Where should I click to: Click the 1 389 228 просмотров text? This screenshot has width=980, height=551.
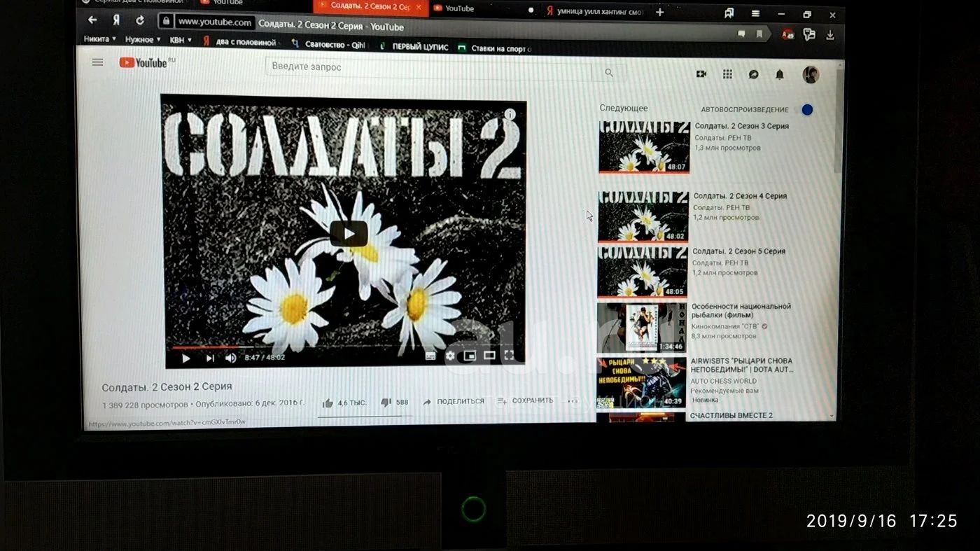(145, 405)
